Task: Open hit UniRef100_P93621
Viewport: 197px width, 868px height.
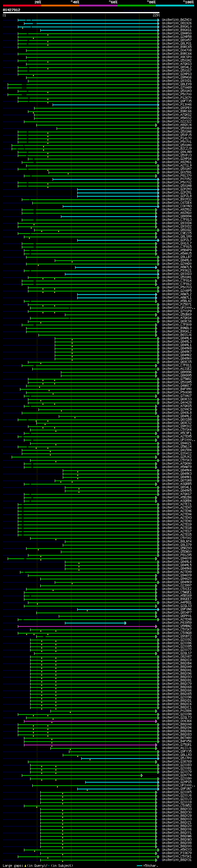Action: [x=176, y=271]
